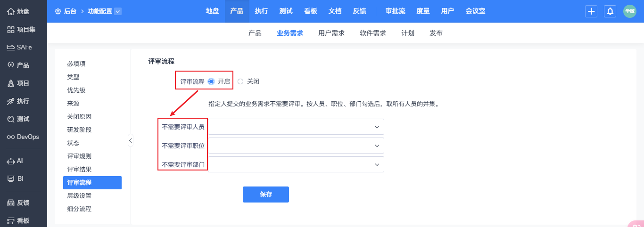
Task: Switch to the 用户需求 tab
Action: coord(331,33)
